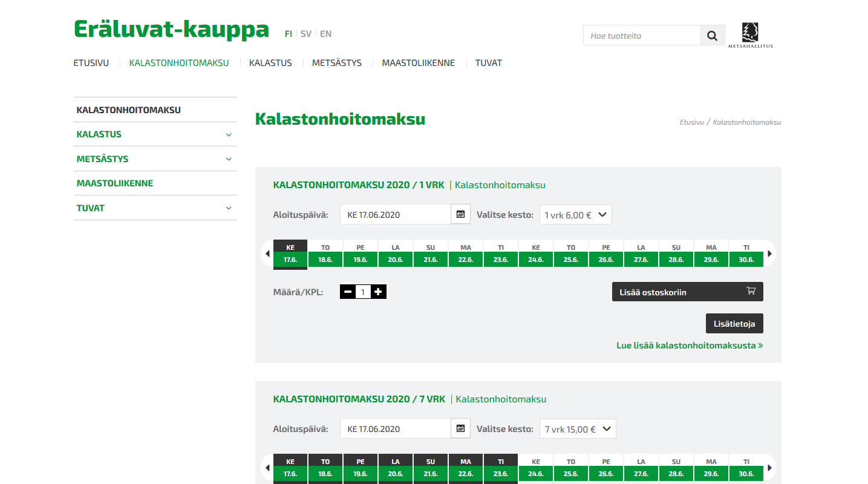This screenshot has height=484, width=868.
Task: Open Kalastonhoitomaksu in the top navigation
Action: (179, 63)
